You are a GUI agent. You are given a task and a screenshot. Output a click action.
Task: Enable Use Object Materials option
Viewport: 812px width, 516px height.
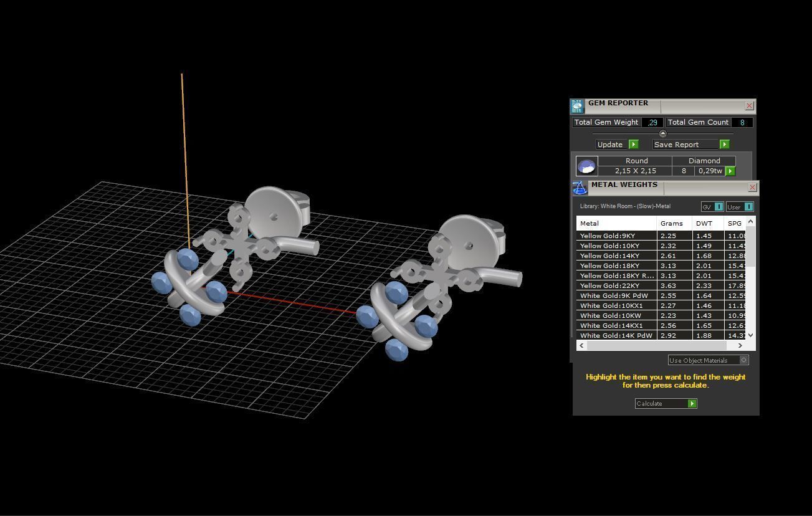point(709,360)
